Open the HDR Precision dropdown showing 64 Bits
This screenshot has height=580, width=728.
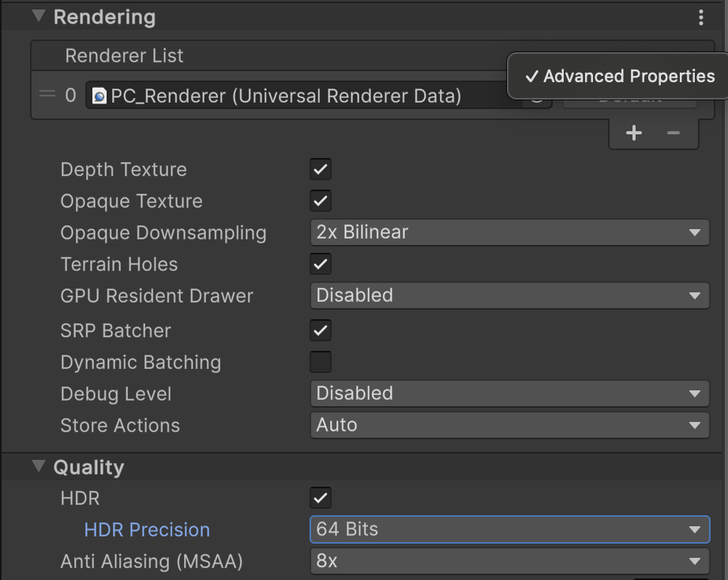[x=509, y=529]
